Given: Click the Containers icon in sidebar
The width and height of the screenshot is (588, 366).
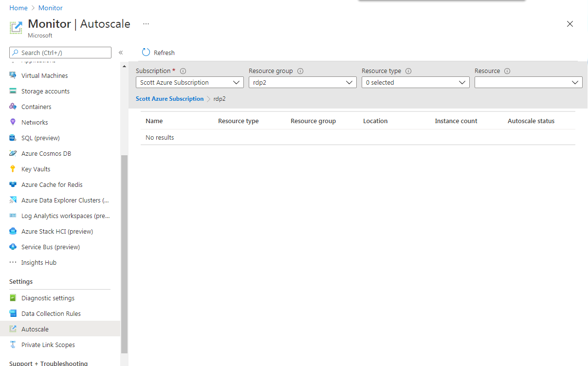Looking at the screenshot, I should (13, 107).
